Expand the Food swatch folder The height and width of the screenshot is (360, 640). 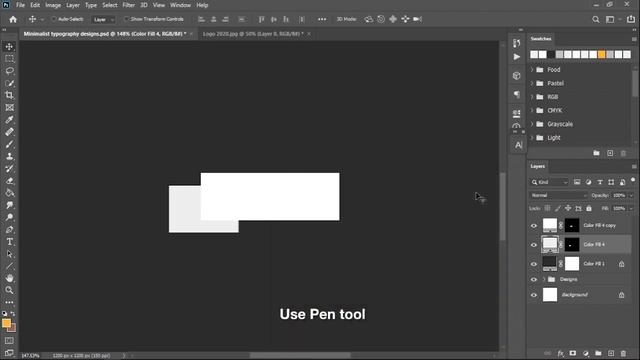click(532, 70)
